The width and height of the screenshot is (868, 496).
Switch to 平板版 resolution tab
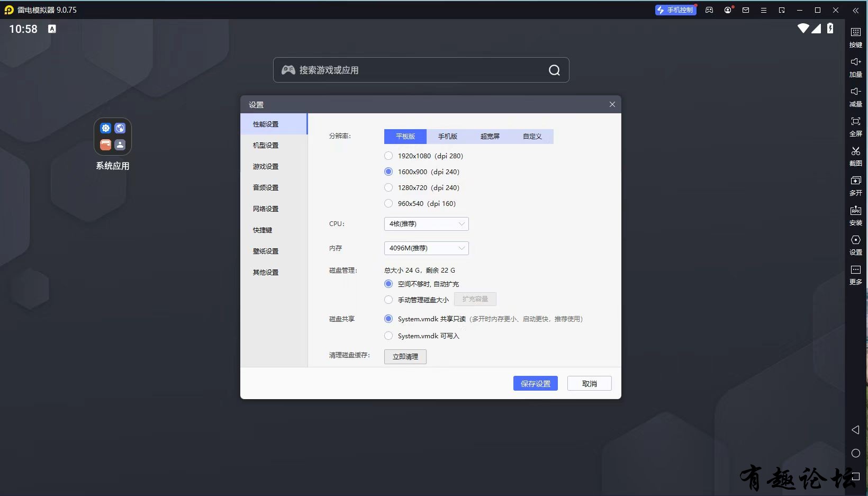point(405,137)
